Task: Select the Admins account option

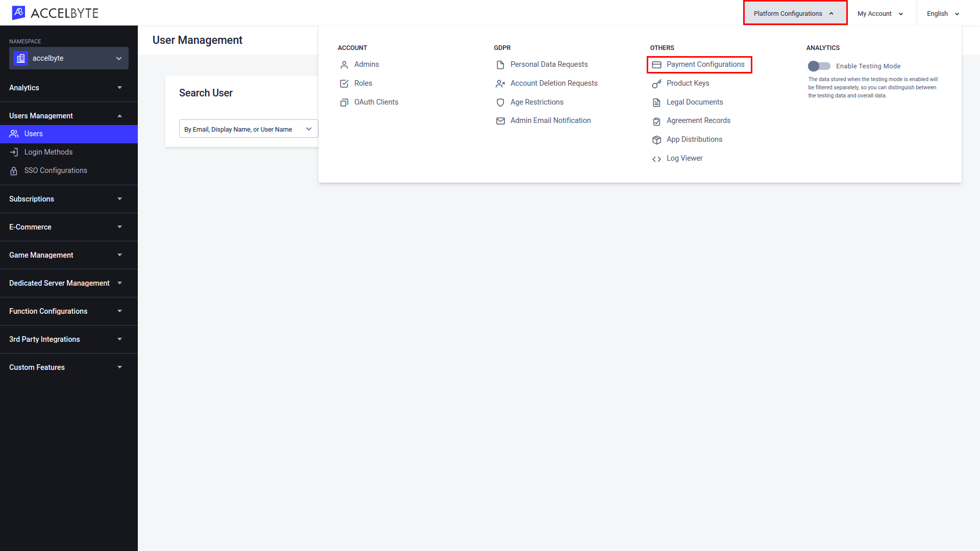Action: pos(367,63)
